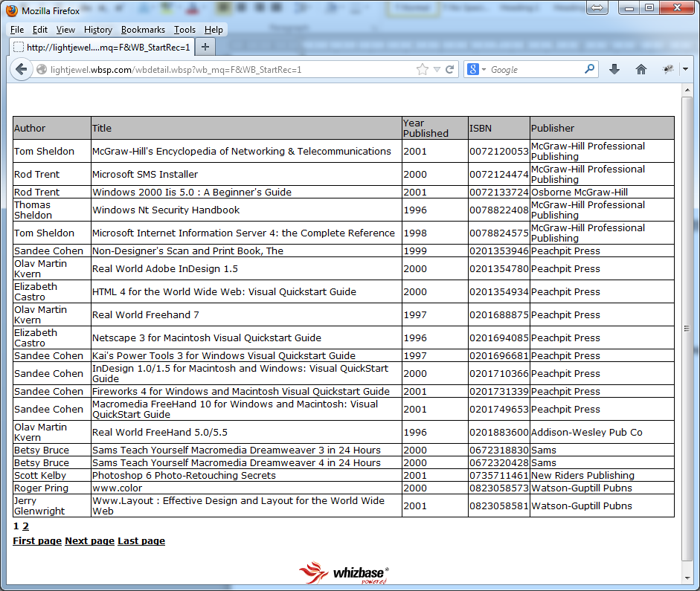
Task: Click the Microsoft SMS Installer title cell
Action: 246,174
